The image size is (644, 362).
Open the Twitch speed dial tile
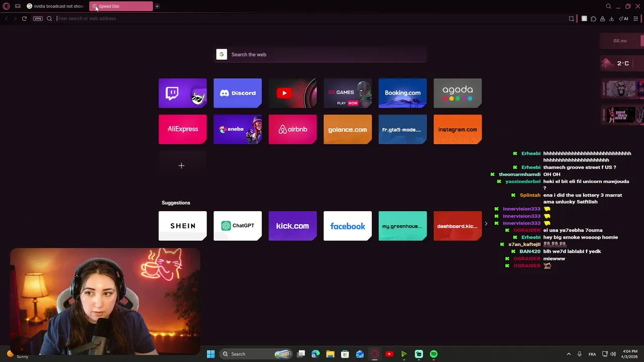(x=183, y=93)
